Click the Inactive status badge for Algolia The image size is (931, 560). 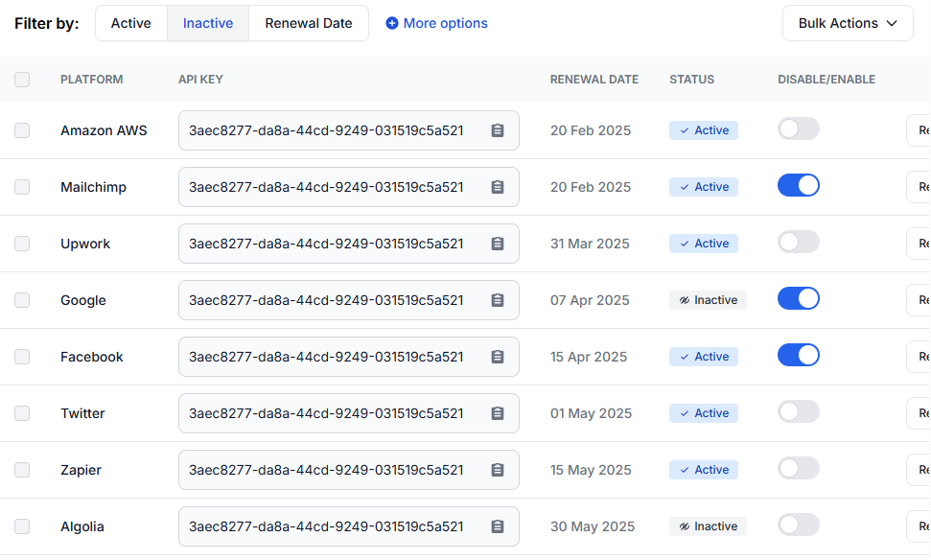pos(708,526)
